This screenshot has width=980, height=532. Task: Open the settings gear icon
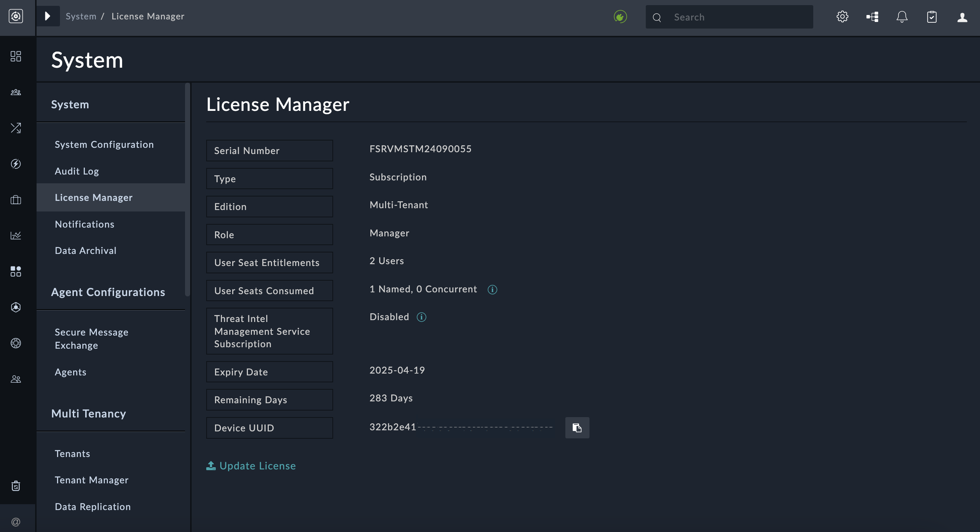842,16
